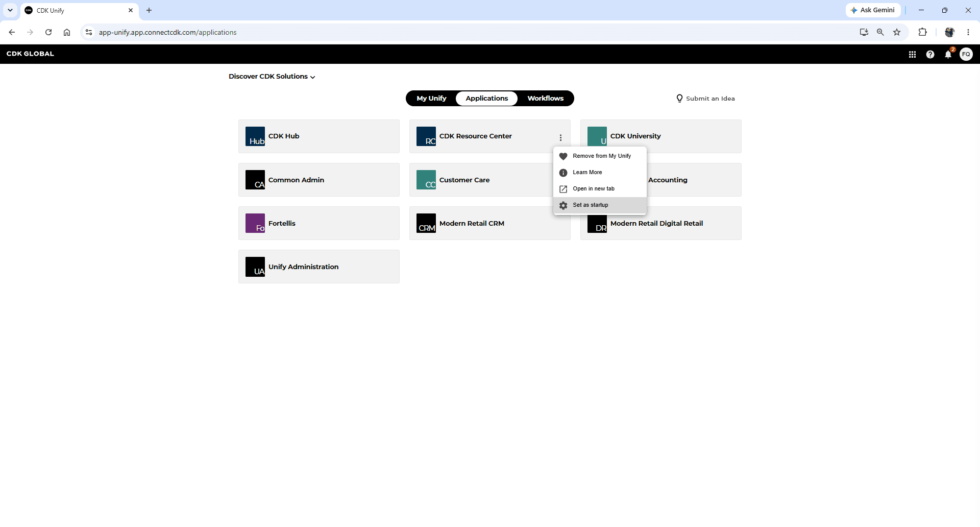The width and height of the screenshot is (980, 527).
Task: Choose Open in new tab
Action: click(x=600, y=189)
